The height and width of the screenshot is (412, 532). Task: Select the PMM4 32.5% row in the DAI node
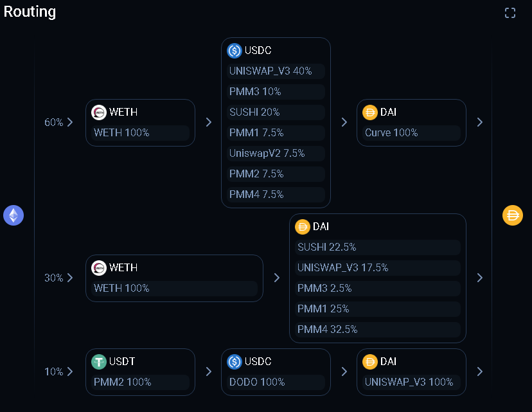[378, 329]
